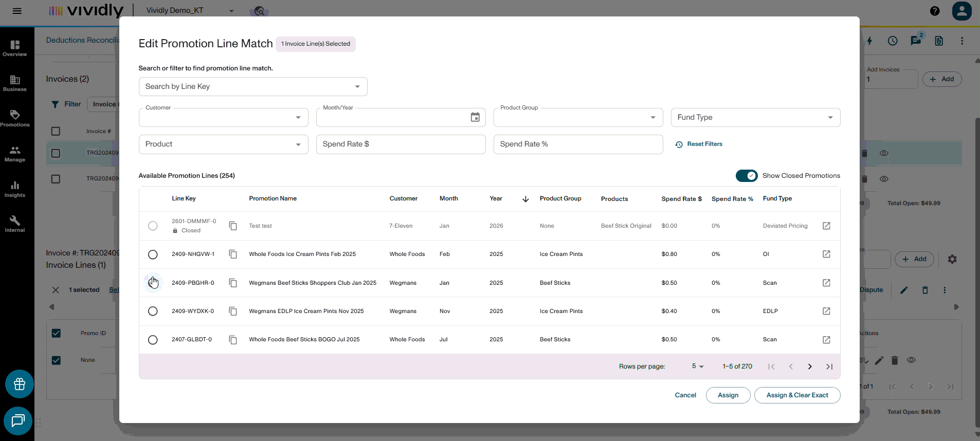Viewport: 980px width, 441px height.
Task: Open Promotions in the left sidebar
Action: (x=15, y=118)
